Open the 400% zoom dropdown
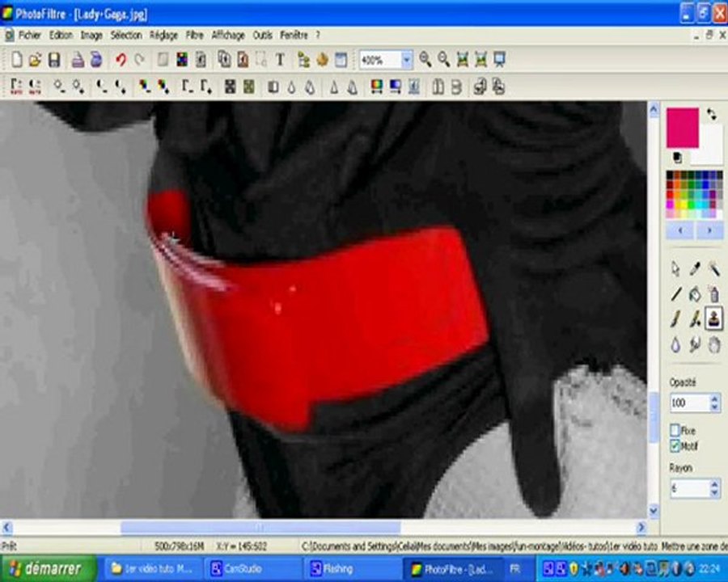Viewport: 728px width, 582px height. pyautogui.click(x=407, y=61)
